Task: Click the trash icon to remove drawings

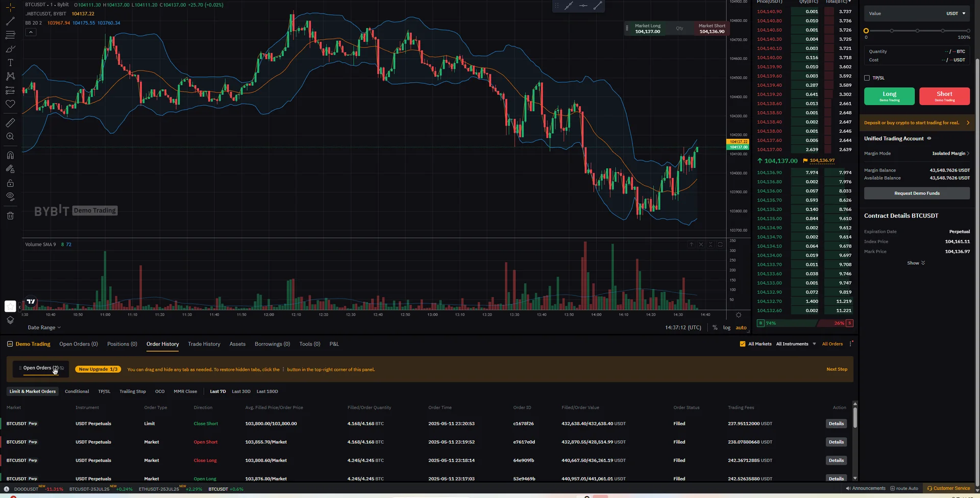Action: pos(10,216)
